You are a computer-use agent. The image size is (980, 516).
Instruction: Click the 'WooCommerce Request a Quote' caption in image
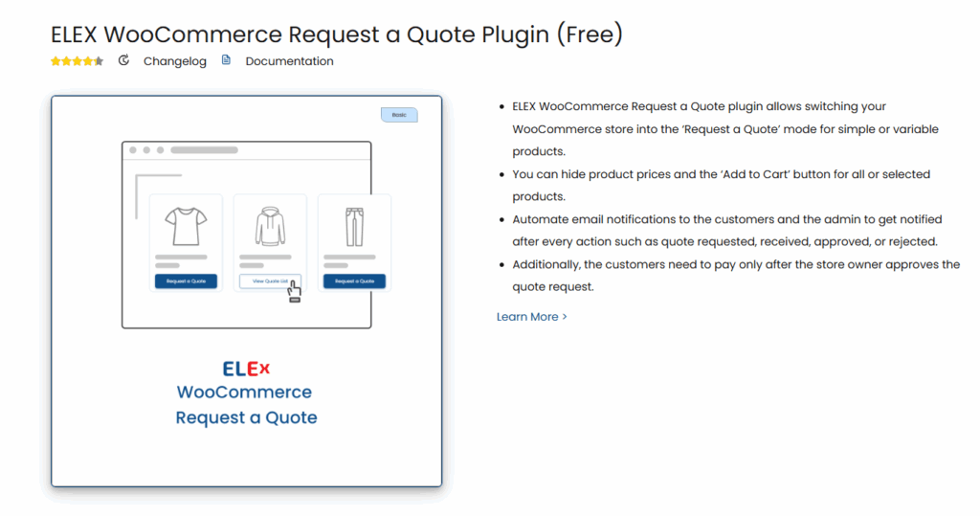[246, 405]
